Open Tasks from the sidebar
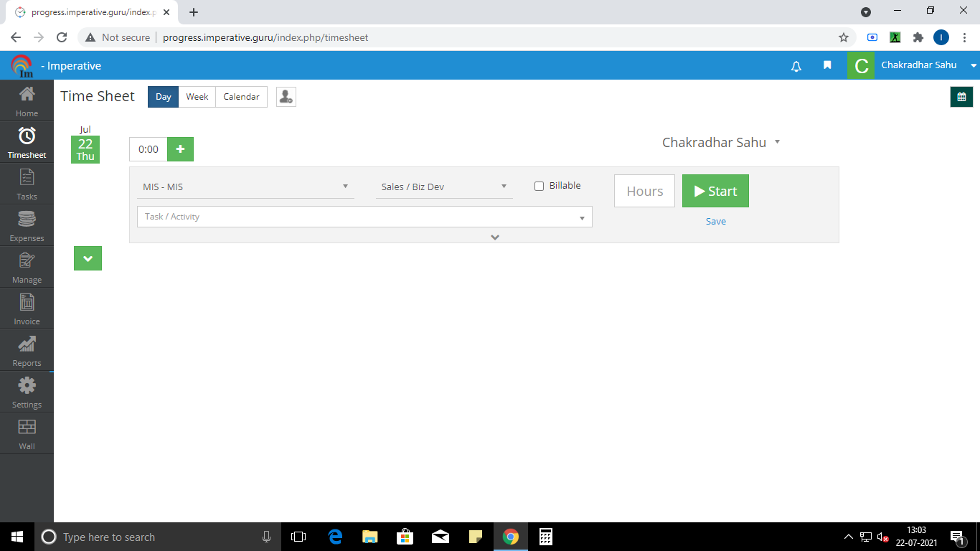980x551 pixels. [x=27, y=184]
